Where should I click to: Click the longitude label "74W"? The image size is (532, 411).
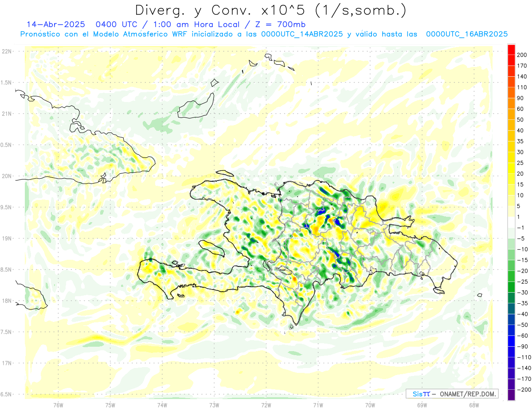pos(162,405)
